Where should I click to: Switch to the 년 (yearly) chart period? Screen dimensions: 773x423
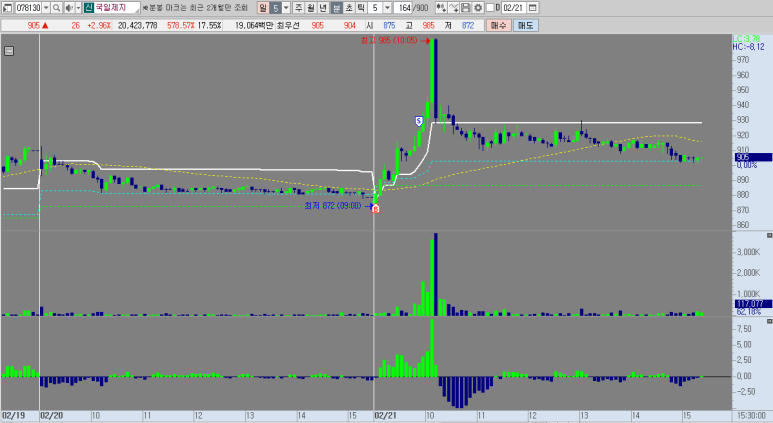point(323,8)
